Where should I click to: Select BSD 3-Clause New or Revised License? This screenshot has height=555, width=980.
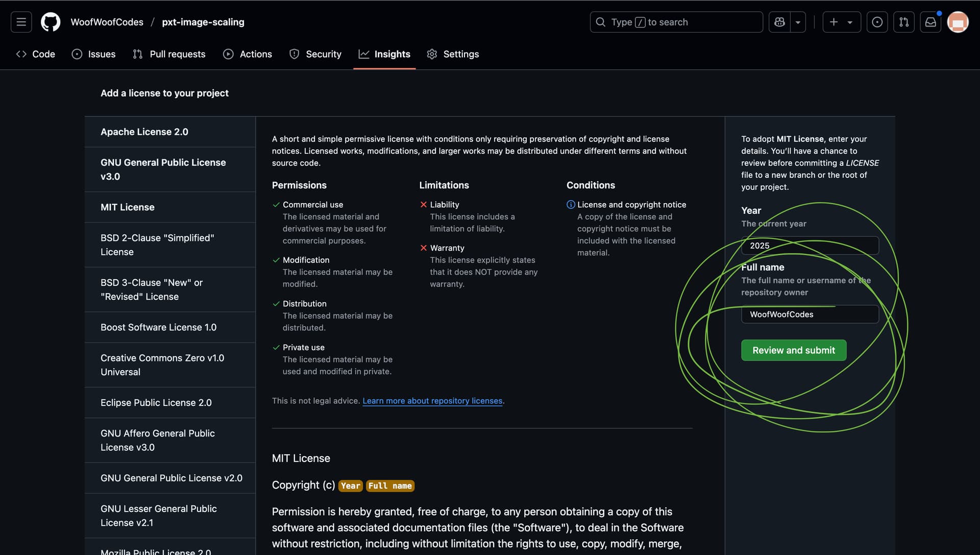click(x=170, y=289)
